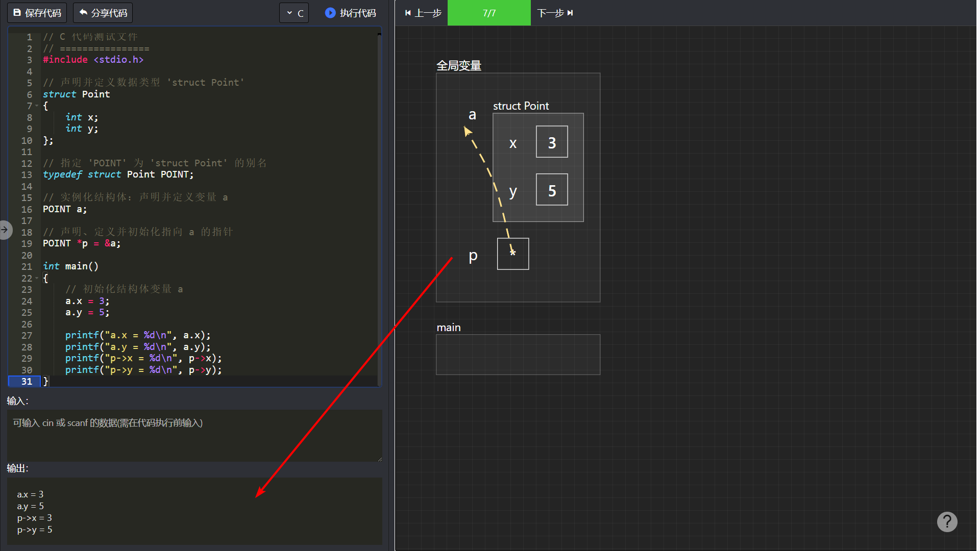Click the pointer variable p label

[473, 255]
